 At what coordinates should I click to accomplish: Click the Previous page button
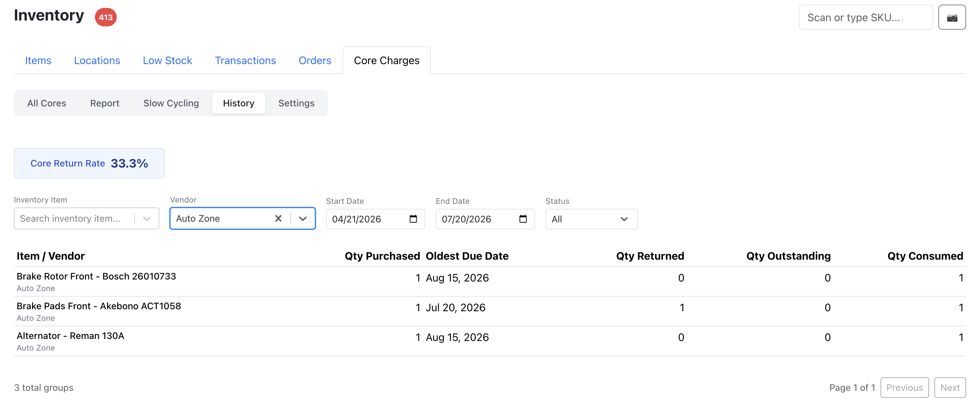click(904, 387)
